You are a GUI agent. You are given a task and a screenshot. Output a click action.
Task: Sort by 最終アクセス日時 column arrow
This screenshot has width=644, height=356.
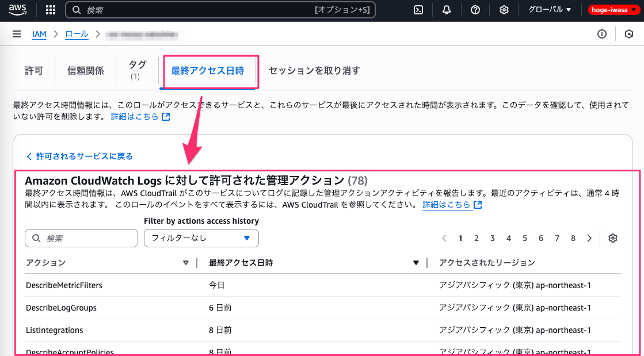416,263
